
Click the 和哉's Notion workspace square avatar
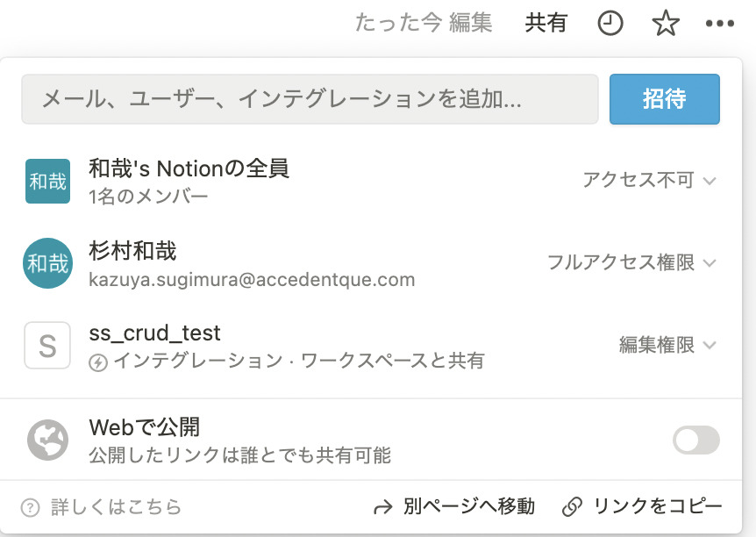tap(47, 181)
